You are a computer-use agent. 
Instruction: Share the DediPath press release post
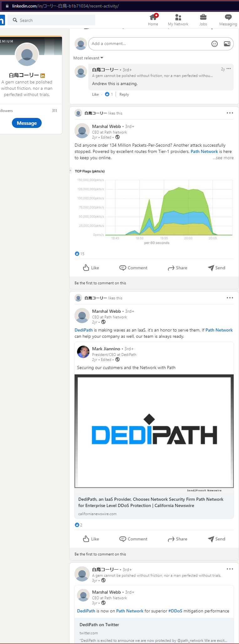tap(177, 539)
